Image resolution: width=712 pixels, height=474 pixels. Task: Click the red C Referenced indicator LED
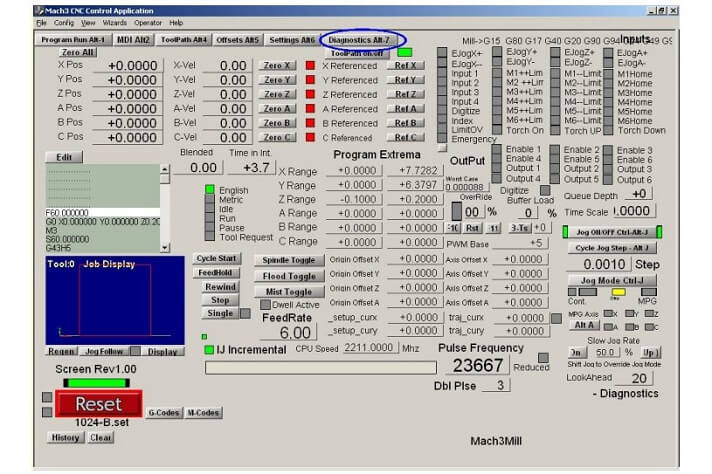(310, 137)
